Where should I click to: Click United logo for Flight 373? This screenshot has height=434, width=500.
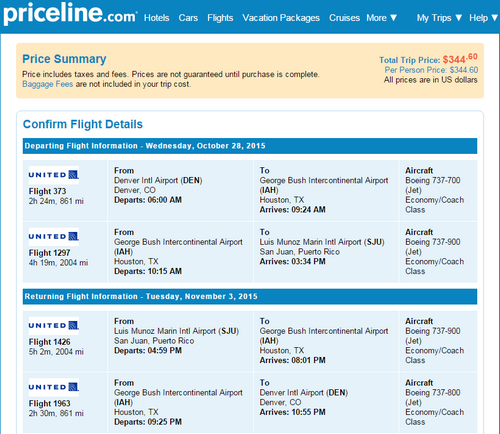click(54, 175)
